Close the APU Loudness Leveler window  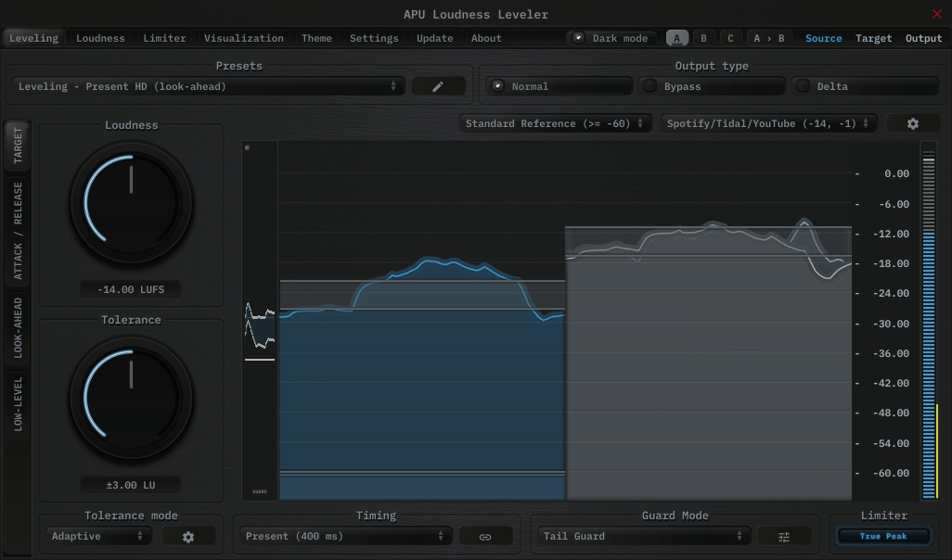coord(936,14)
